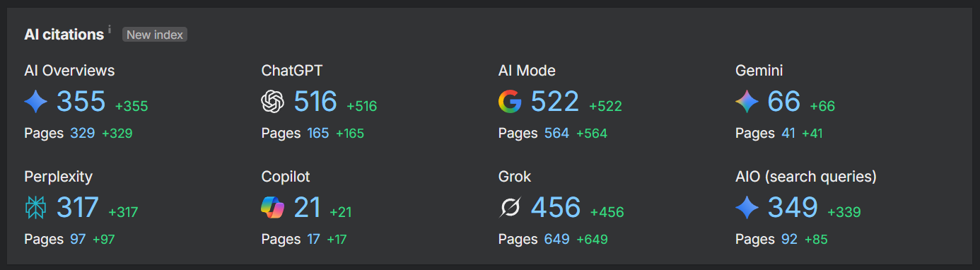The width and height of the screenshot is (980, 270).
Task: Open Grok citation count 456
Action: 556,207
